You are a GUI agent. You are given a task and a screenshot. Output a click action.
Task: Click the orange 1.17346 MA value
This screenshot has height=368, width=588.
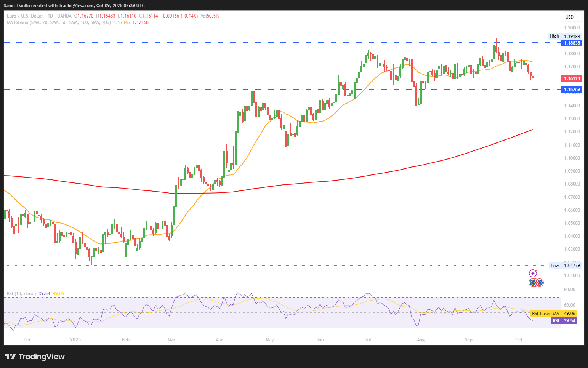pyautogui.click(x=122, y=22)
